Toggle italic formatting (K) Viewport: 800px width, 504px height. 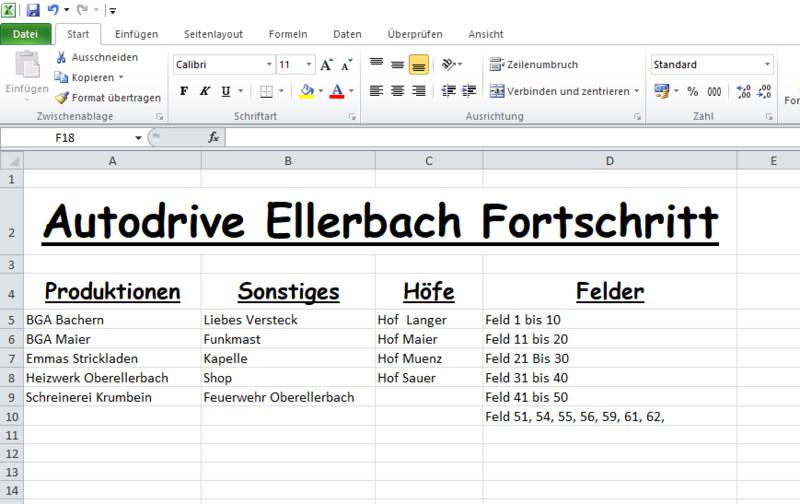(205, 91)
